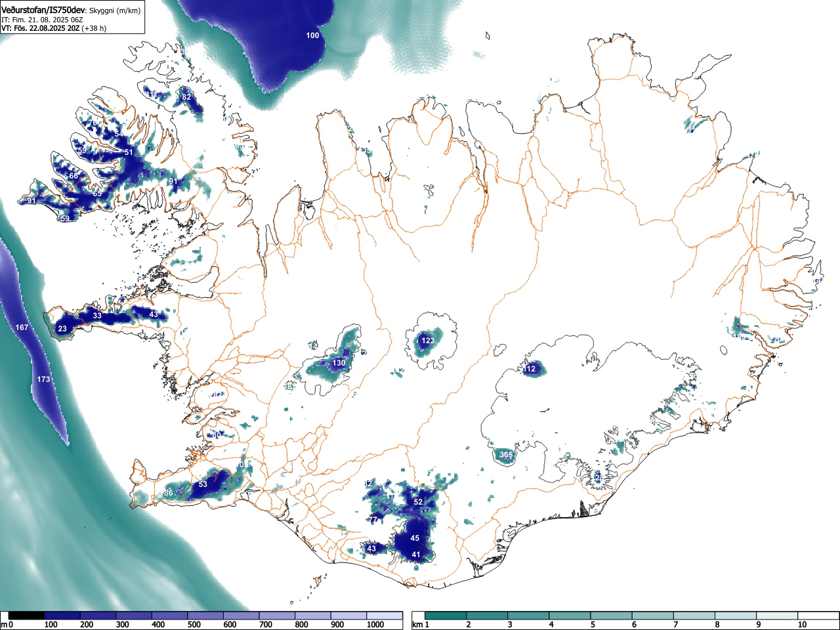Click the title text 'Veðurstofan/IS750dev: Skyggni (m/km)'
This screenshot has width=840, height=630.
(71, 10)
